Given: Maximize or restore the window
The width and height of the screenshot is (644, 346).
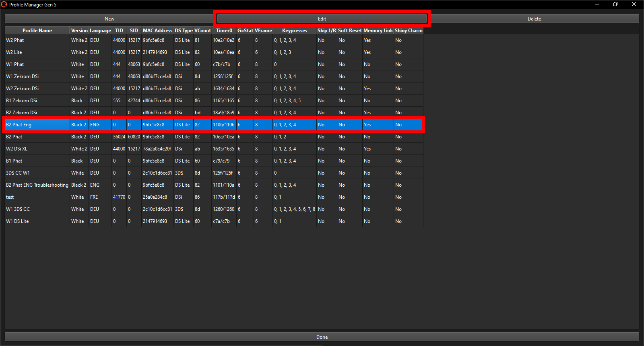Looking at the screenshot, I should pyautogui.click(x=615, y=4).
